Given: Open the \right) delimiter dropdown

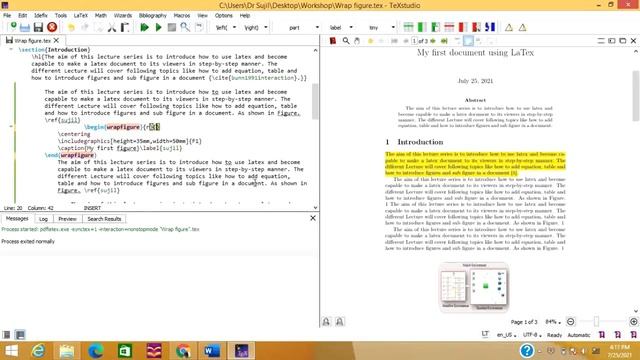Looking at the screenshot, I should pos(266,27).
